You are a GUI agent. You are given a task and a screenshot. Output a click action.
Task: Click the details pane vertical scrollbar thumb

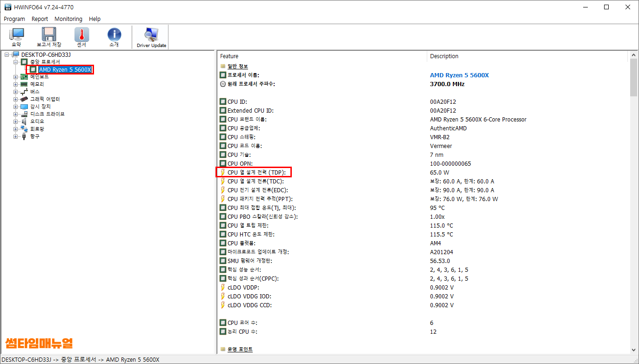point(633,78)
